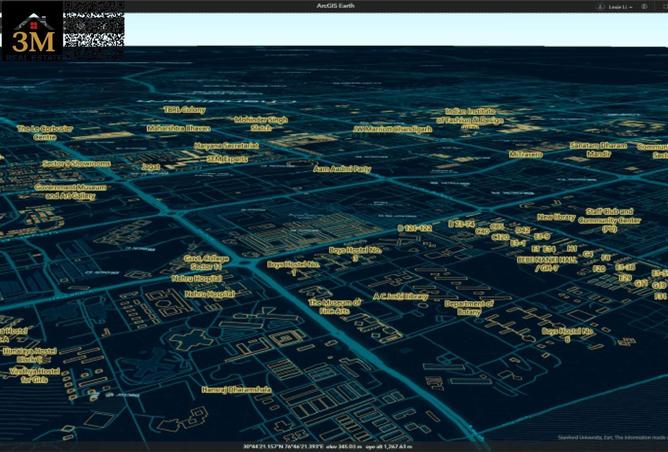Select the Hansraj Dharamshala map label
This screenshot has height=452, width=668.
click(236, 389)
